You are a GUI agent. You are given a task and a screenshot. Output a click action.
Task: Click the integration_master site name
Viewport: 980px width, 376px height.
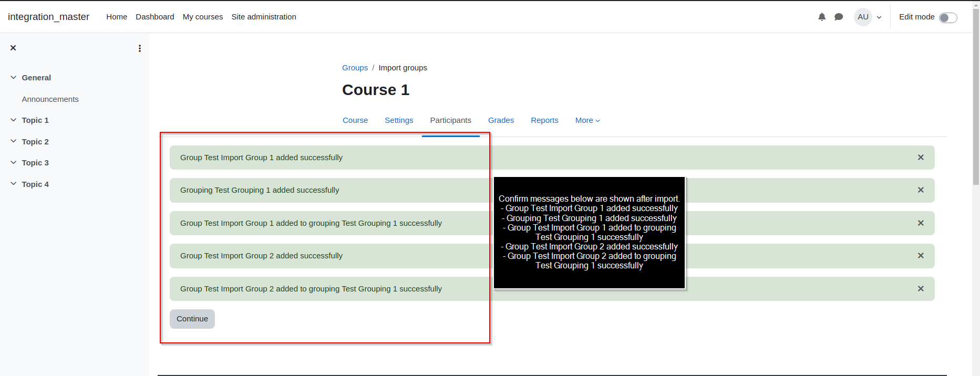coord(48,17)
